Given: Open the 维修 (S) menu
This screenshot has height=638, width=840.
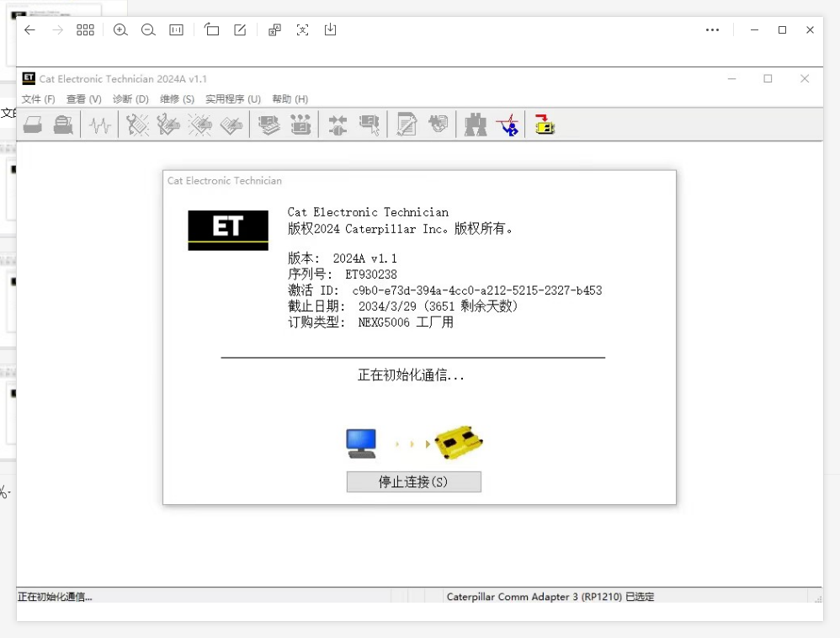Looking at the screenshot, I should coord(177,99).
